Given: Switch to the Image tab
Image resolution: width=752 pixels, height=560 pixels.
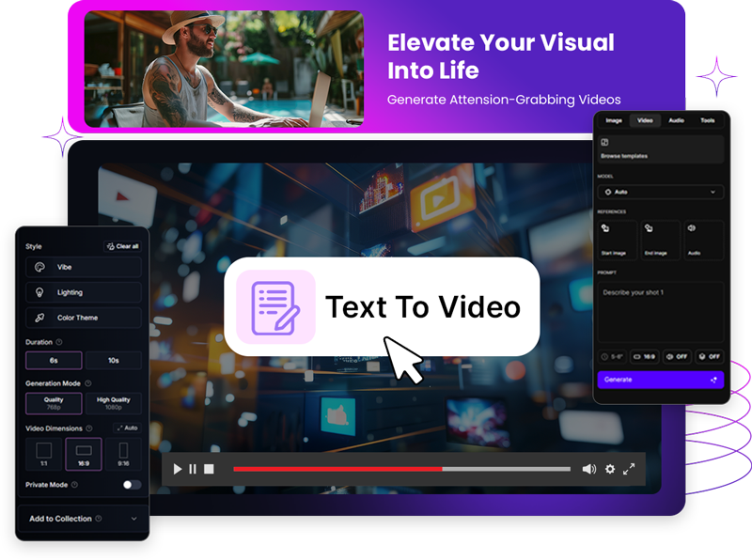Looking at the screenshot, I should 614,120.
